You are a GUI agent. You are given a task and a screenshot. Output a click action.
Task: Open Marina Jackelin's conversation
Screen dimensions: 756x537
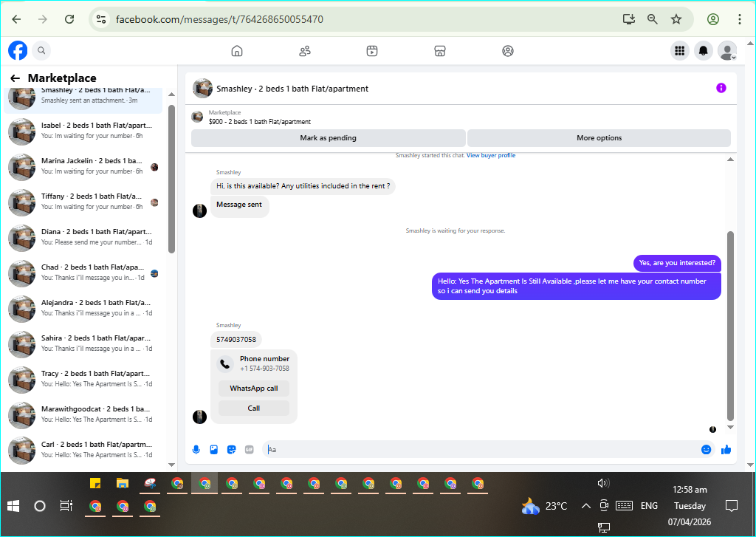(x=83, y=166)
